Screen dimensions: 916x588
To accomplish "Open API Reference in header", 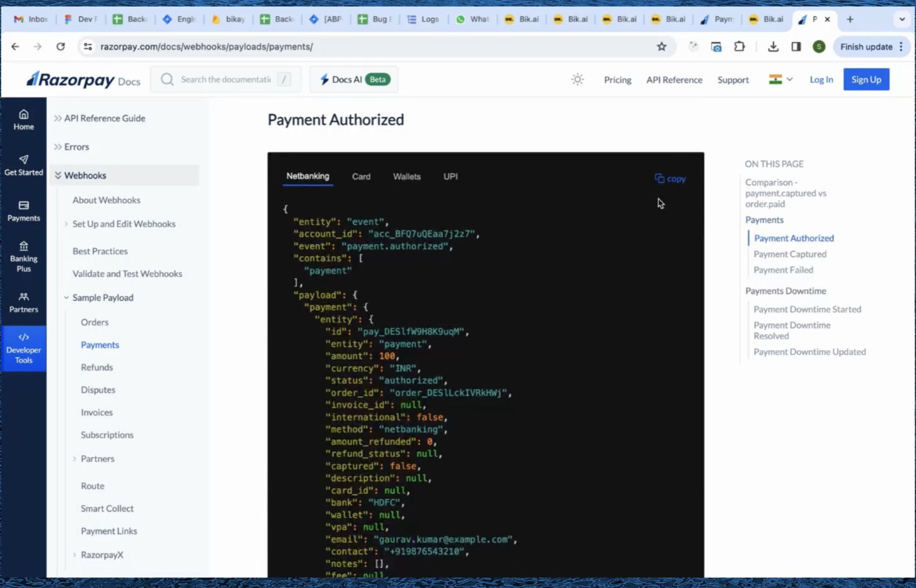I will click(674, 80).
